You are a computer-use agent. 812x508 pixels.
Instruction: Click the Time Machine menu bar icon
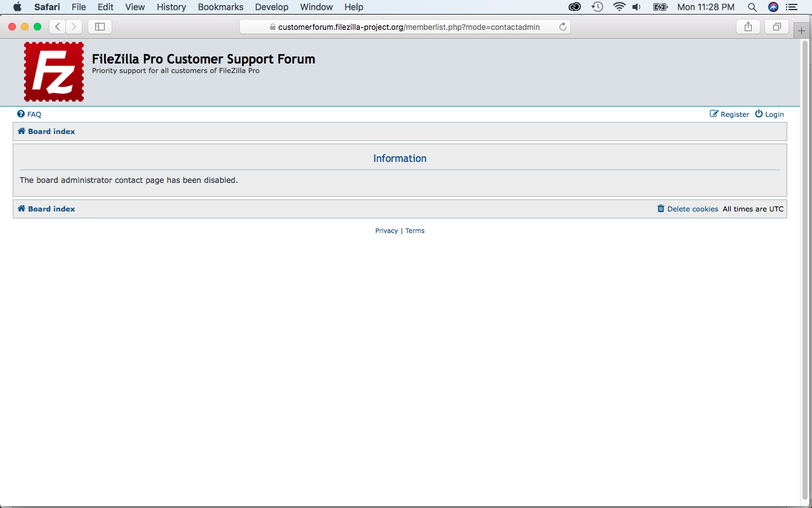click(597, 7)
